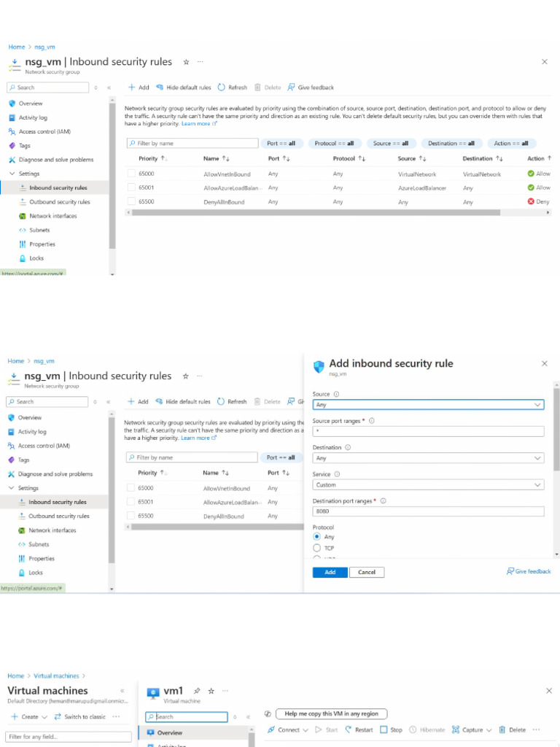
Task: Click info icon beside Destination port ranges
Action: coord(384,500)
